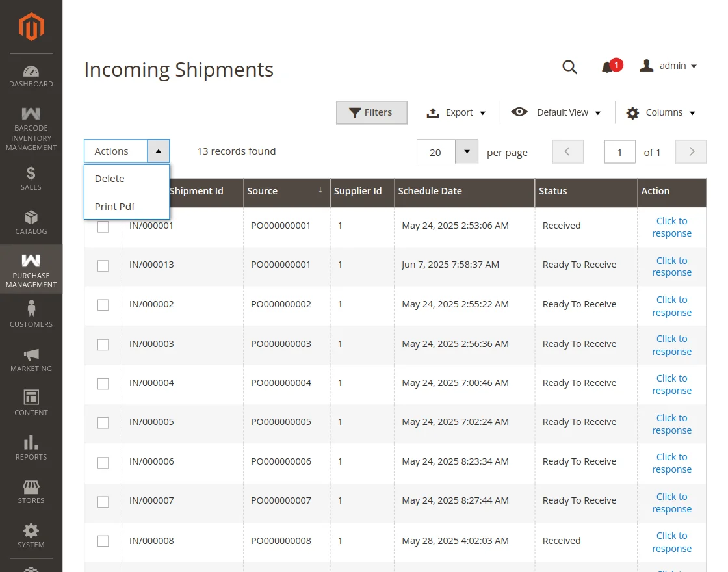Viewport: 728px width, 572px height.
Task: Click the search magnifier icon
Action: point(570,66)
